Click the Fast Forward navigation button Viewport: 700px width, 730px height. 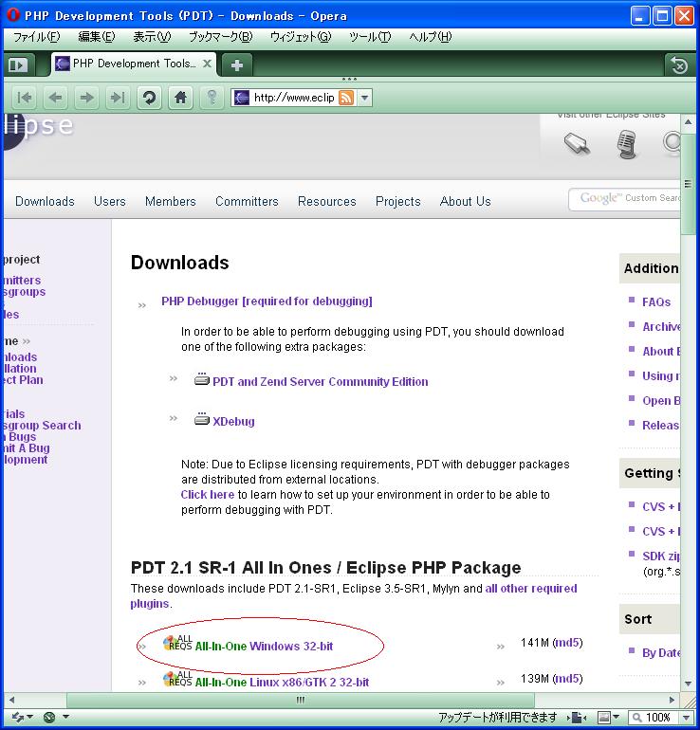click(118, 98)
